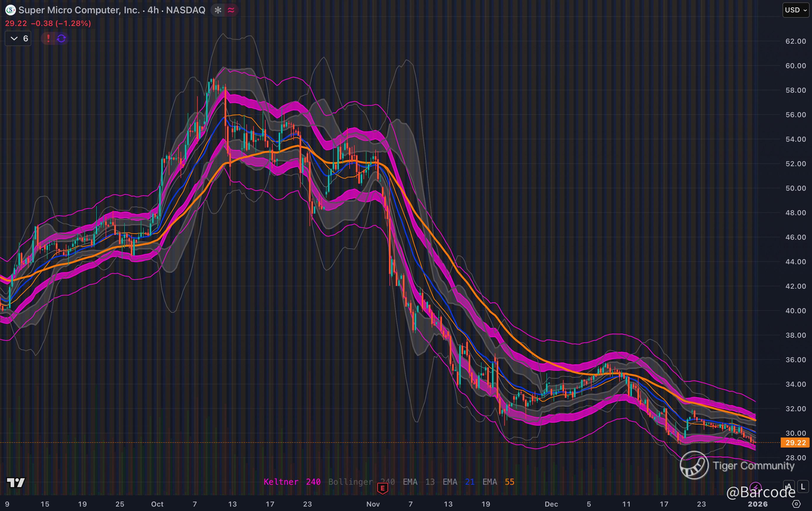Toggle logarithmic scale L button
Viewport: 812px width, 511px height.
(803, 487)
